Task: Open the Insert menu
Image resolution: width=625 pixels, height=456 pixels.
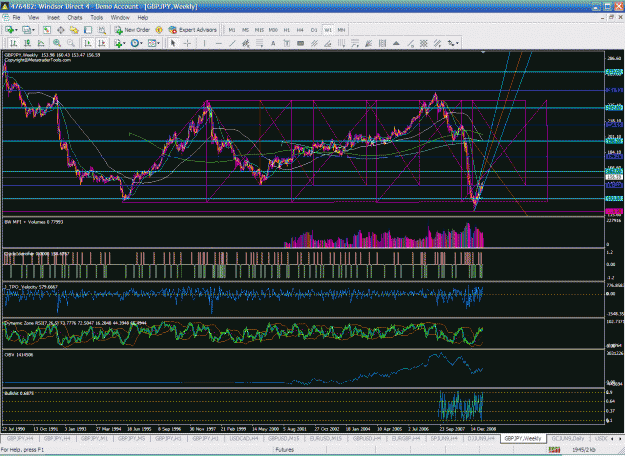Action: (x=53, y=18)
